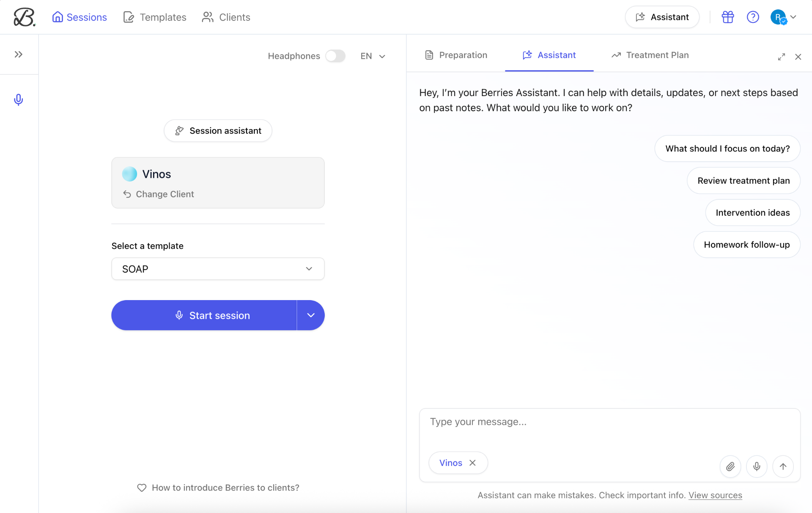Viewport: 812px width, 513px height.
Task: Select the Vinos client avatar
Action: pos(129,174)
